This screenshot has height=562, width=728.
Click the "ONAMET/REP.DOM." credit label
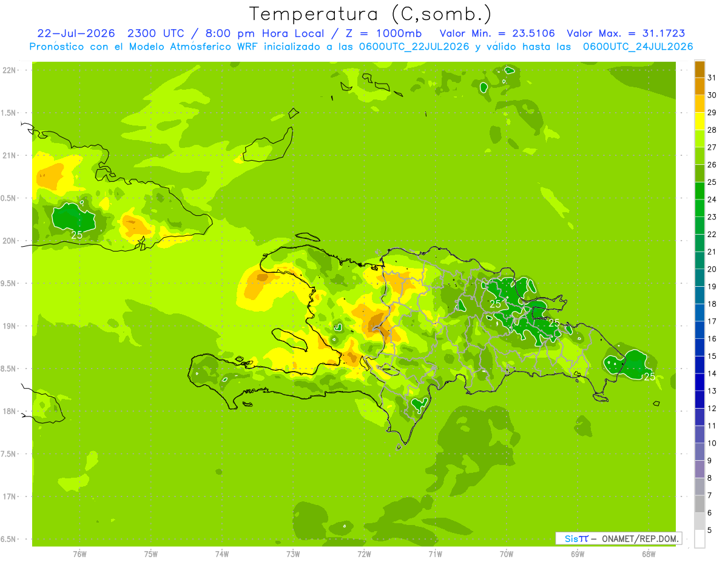640,538
